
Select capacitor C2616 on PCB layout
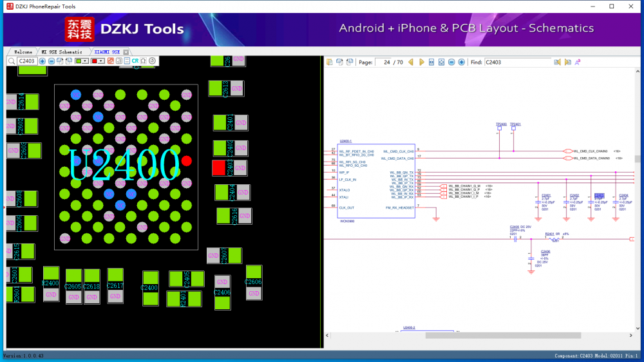pyautogui.click(x=234, y=216)
